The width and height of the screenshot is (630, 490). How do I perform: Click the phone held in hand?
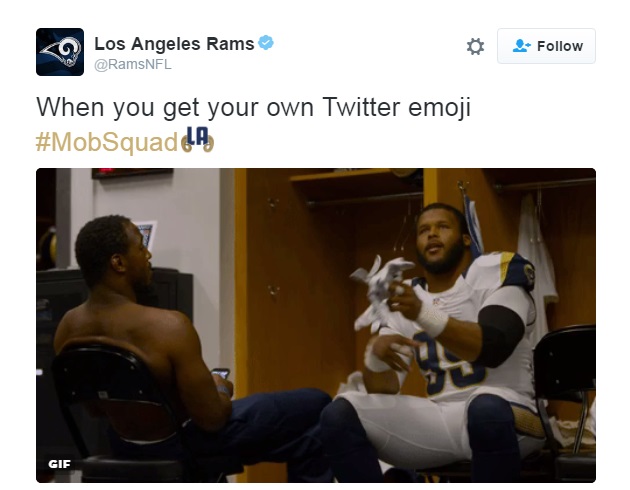[220, 373]
